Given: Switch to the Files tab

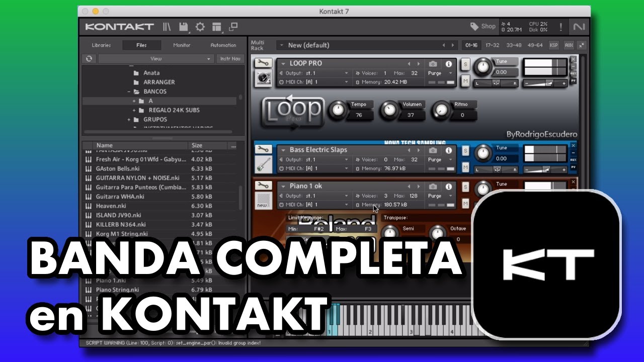Looking at the screenshot, I should coord(142,45).
